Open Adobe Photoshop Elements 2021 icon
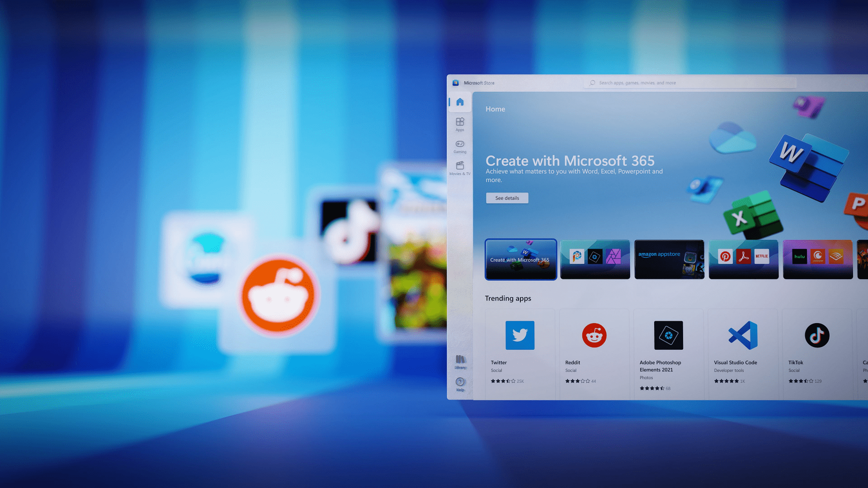The image size is (868, 488). pos(668,335)
